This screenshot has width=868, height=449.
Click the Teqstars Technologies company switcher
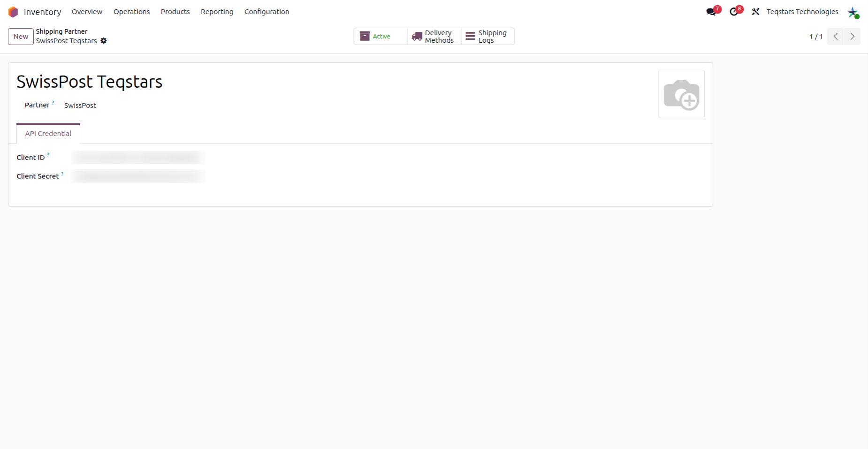802,12
